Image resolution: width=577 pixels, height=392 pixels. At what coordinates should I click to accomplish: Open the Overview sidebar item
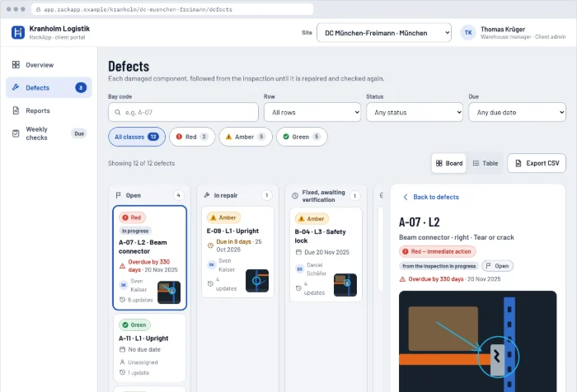click(x=49, y=65)
